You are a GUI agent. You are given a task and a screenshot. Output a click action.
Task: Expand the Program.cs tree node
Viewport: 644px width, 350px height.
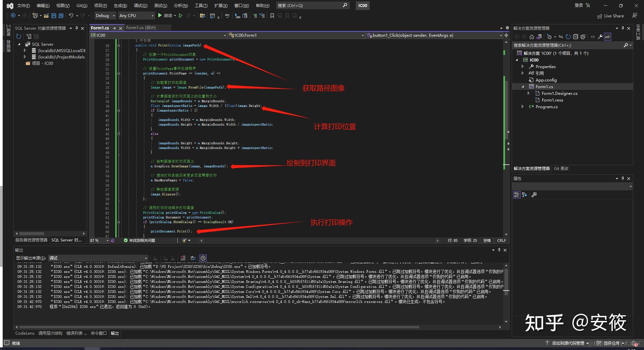pos(523,107)
